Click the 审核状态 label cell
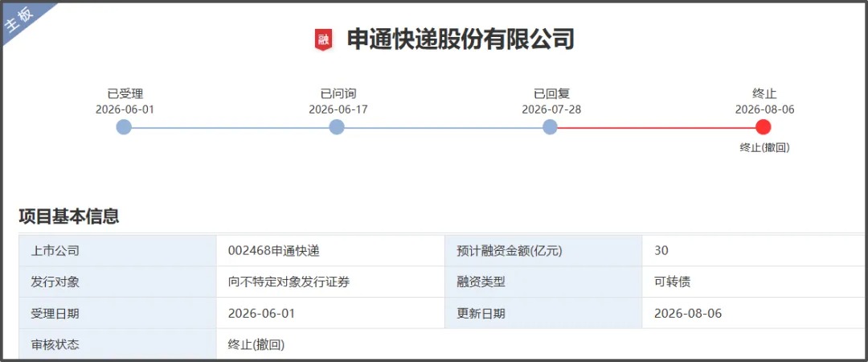The width and height of the screenshot is (868, 362). (118, 344)
